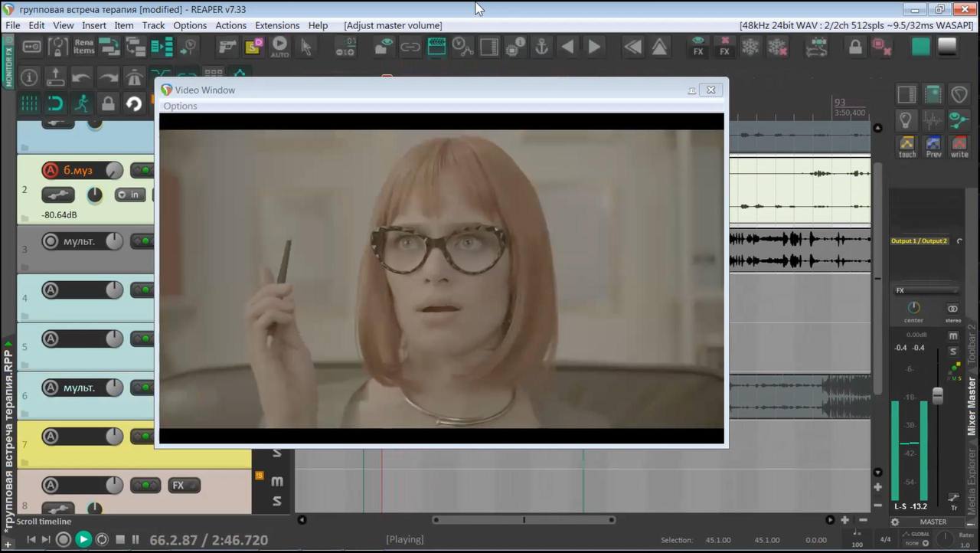The width and height of the screenshot is (980, 553).
Task: Click the clapperboard video icon
Action: click(436, 47)
